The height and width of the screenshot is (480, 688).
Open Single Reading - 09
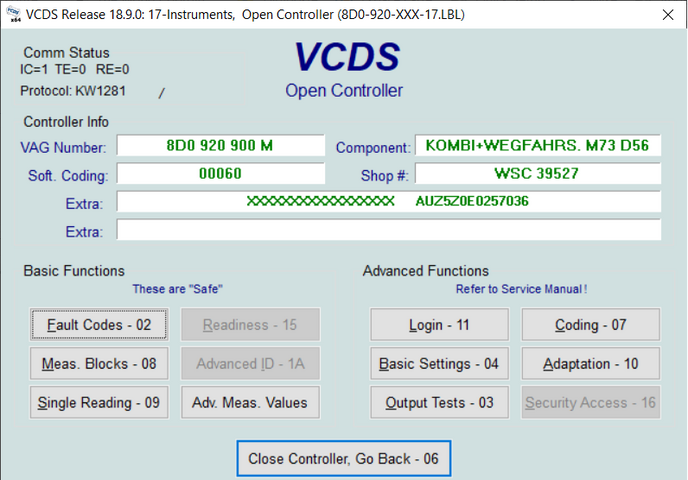coord(99,402)
